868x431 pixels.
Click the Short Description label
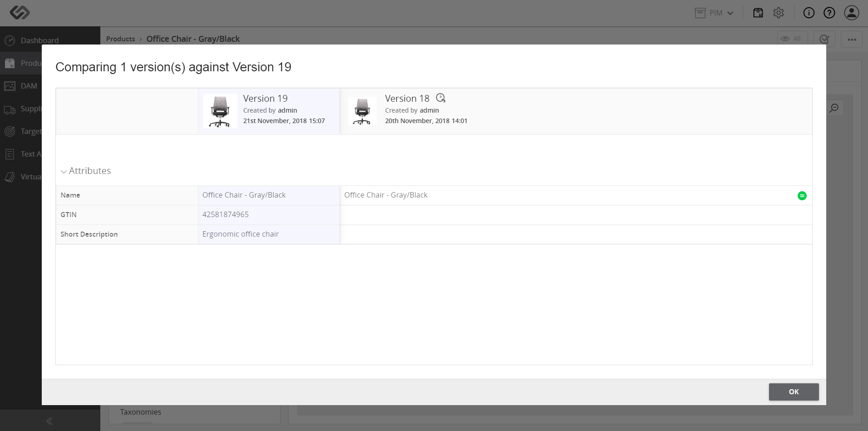click(x=89, y=234)
